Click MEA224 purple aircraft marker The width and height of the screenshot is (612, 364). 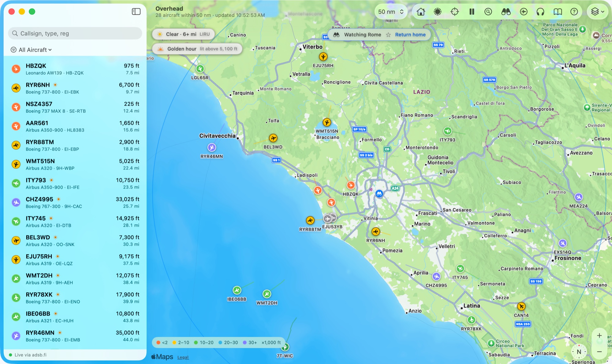coord(578,197)
